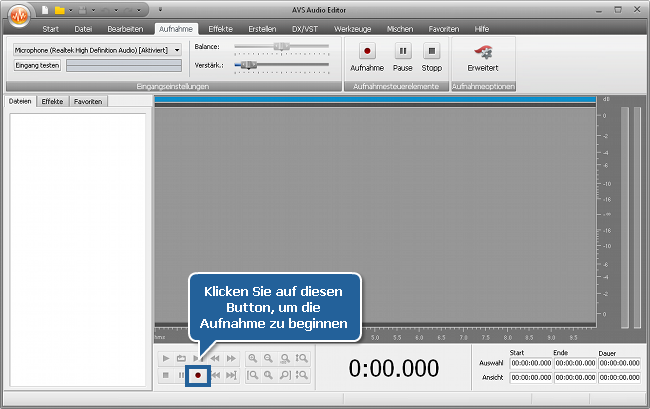Click the Ansicht Dauer time field
The height and width of the screenshot is (409, 650).
pyautogui.click(x=619, y=378)
